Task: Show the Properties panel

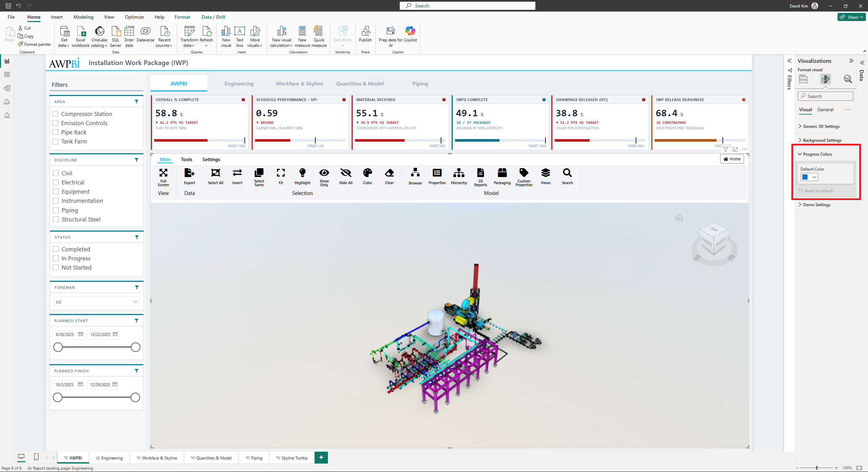Action: [x=437, y=177]
